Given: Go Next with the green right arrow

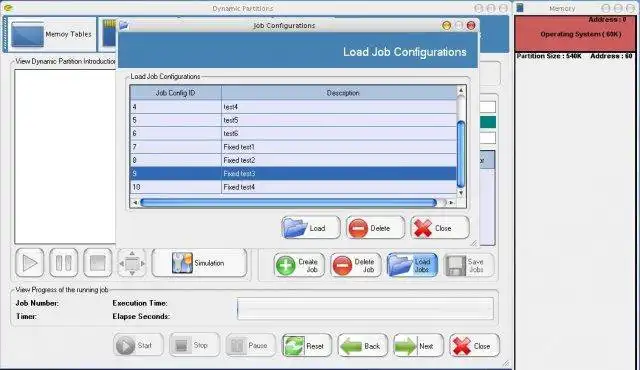Looking at the screenshot, I should (x=418, y=346).
